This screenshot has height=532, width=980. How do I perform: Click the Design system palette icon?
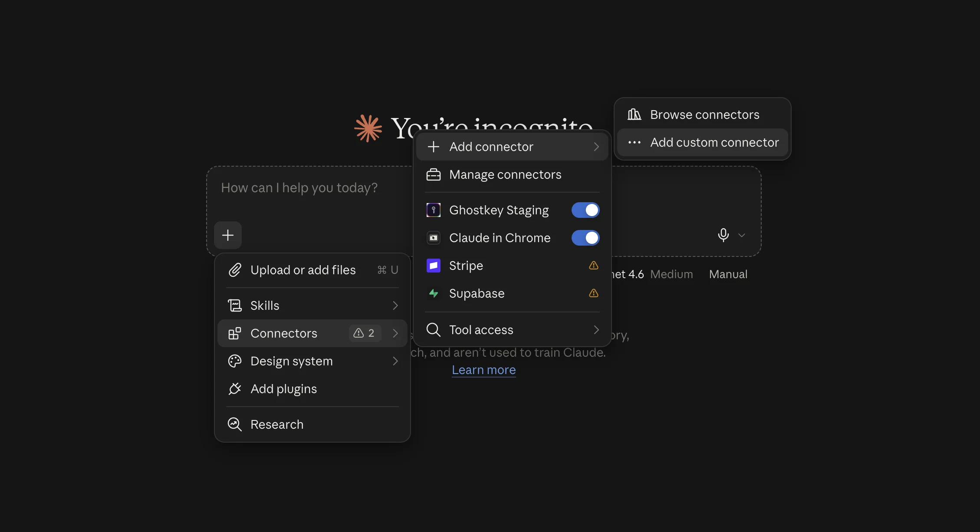(x=235, y=361)
